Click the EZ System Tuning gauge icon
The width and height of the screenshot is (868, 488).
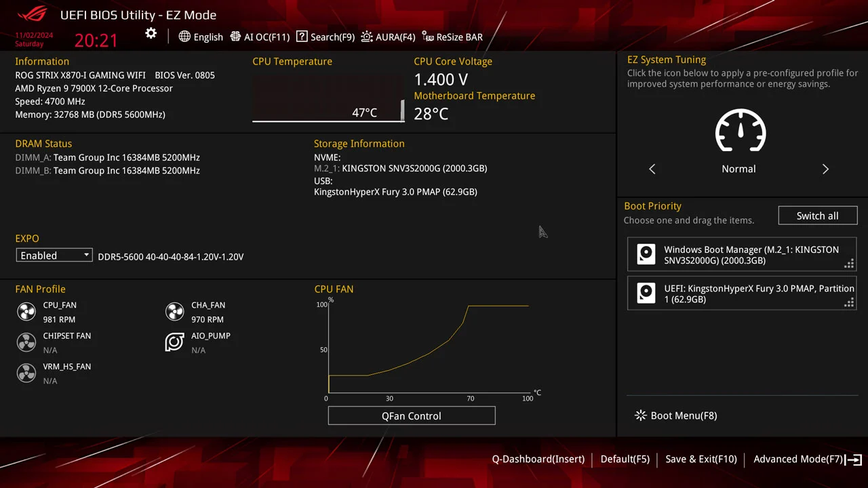click(x=740, y=131)
